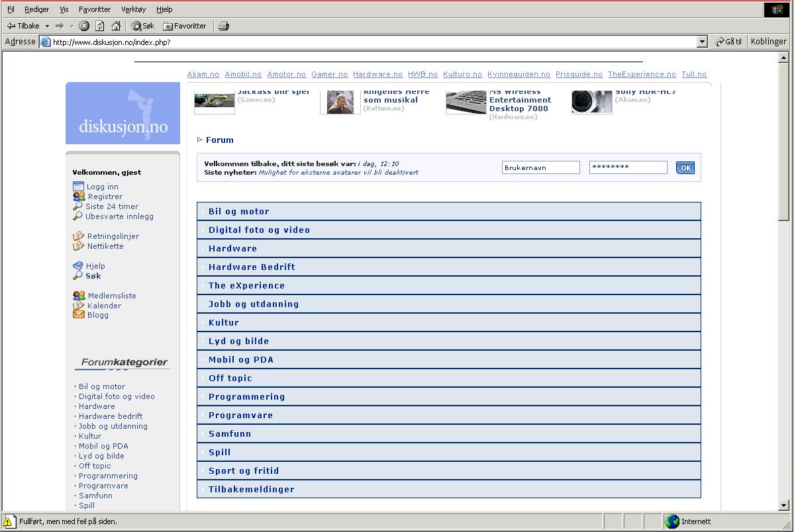Click the Windows flag logo in the menu bar
Image resolution: width=794 pixels, height=532 pixels.
coord(776,10)
